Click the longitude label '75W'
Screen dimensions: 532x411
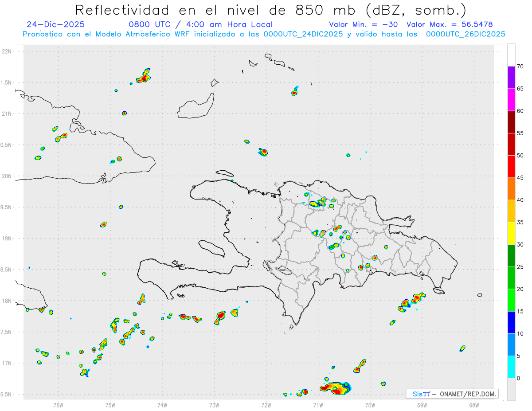110,404
